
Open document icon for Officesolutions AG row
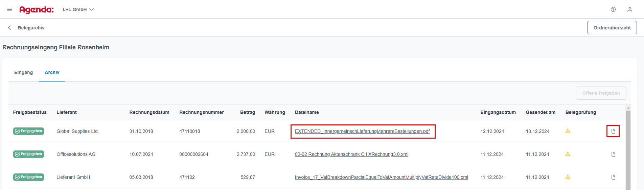(613, 154)
